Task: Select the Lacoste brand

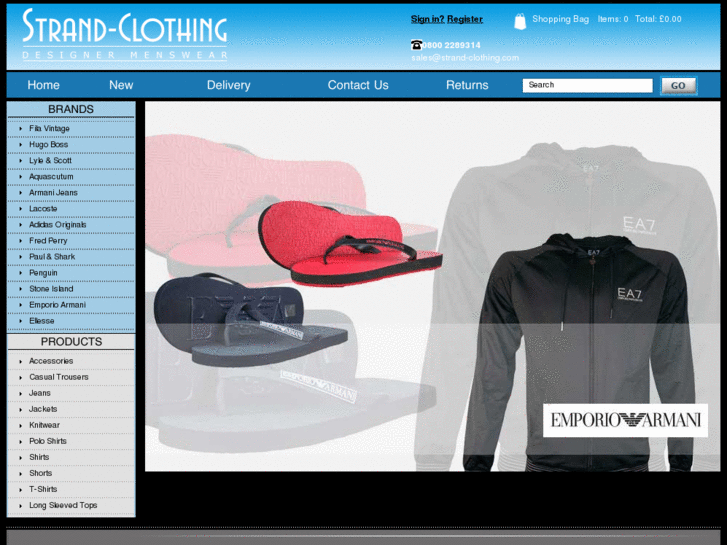Action: pyautogui.click(x=43, y=209)
